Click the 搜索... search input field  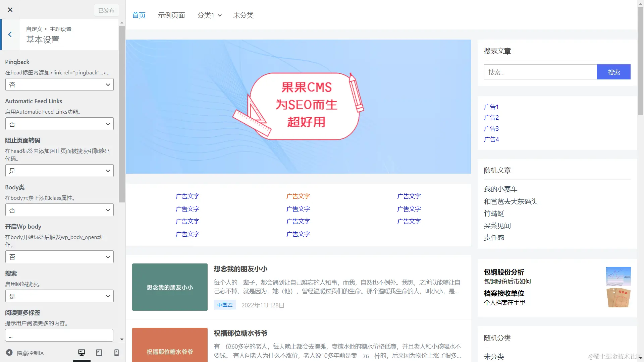point(540,72)
